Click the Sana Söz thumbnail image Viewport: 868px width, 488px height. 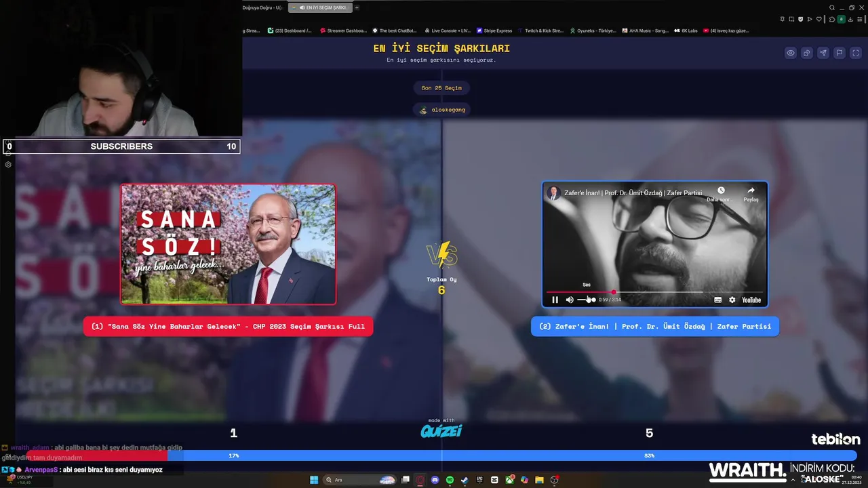pyautogui.click(x=228, y=244)
